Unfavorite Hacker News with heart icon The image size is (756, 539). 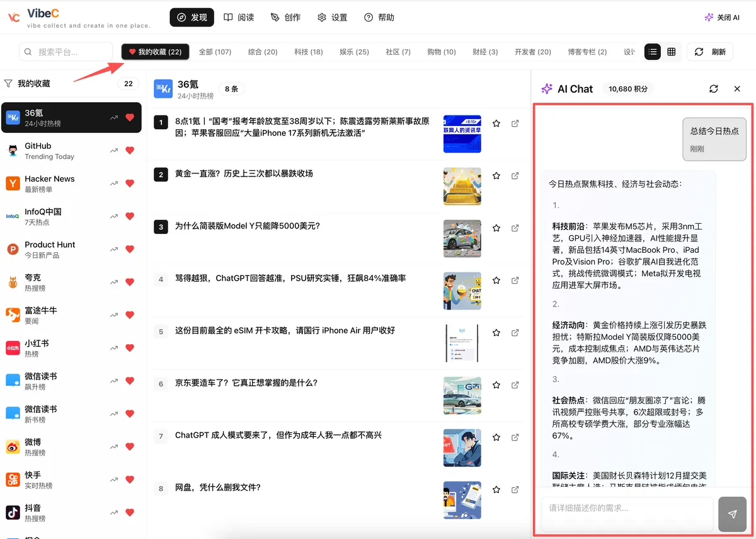click(130, 183)
